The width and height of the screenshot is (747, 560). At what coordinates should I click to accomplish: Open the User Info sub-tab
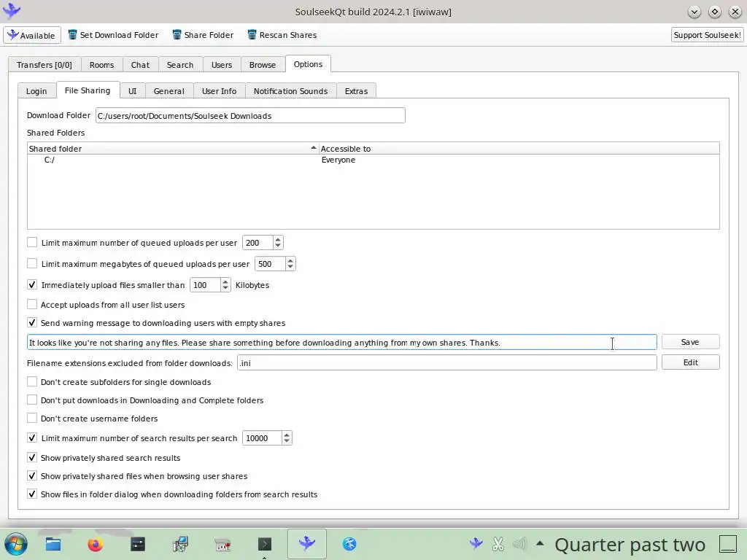tap(219, 91)
